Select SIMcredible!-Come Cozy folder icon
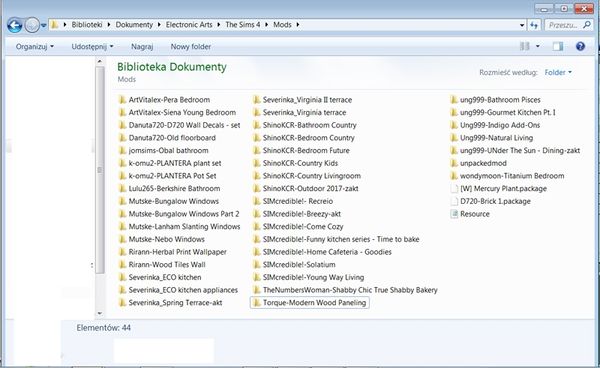 click(x=256, y=226)
